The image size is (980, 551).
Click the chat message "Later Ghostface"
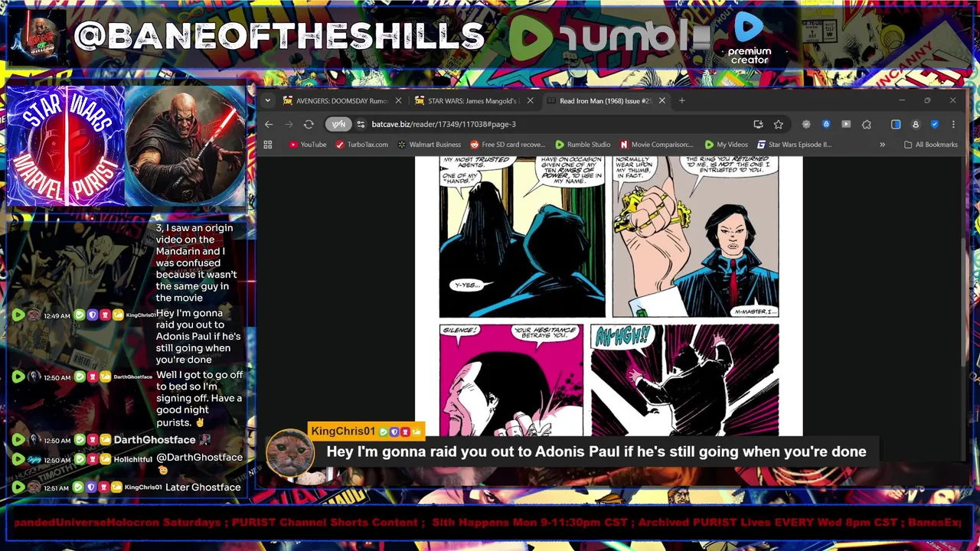204,487
